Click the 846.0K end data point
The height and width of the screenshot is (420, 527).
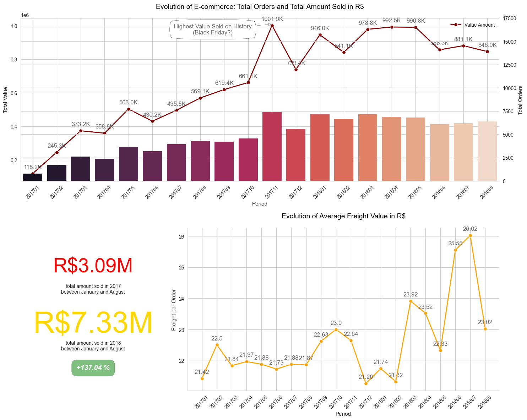pyautogui.click(x=487, y=52)
